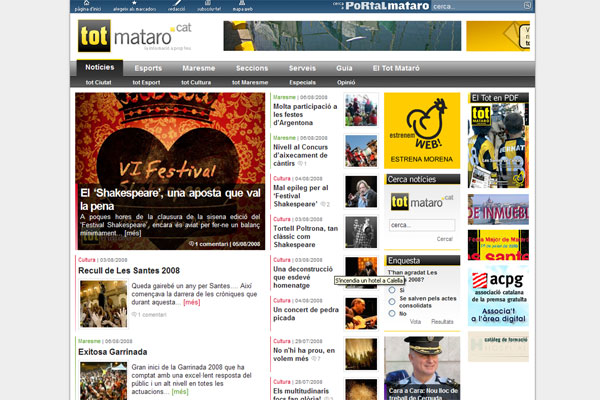This screenshot has width=600, height=400.
Task: Click the 'Cerca notícies' search text field
Action: click(422, 225)
